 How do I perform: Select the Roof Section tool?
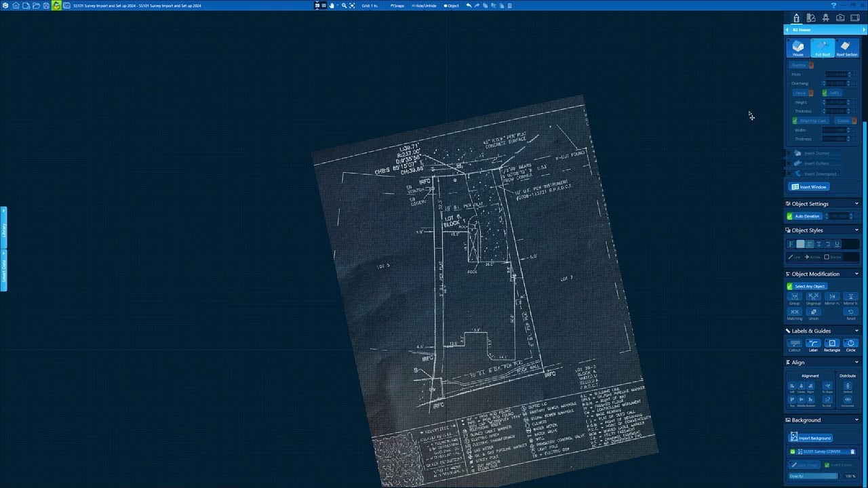point(847,48)
